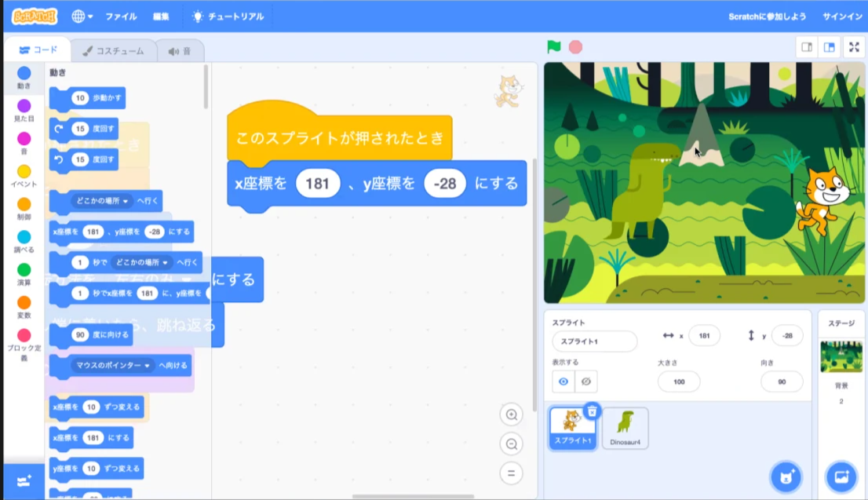Edit the 向き direction field
The image size is (868, 500).
782,381
